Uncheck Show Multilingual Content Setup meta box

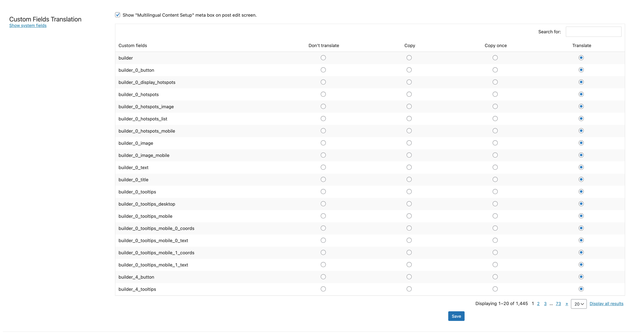[x=117, y=15]
